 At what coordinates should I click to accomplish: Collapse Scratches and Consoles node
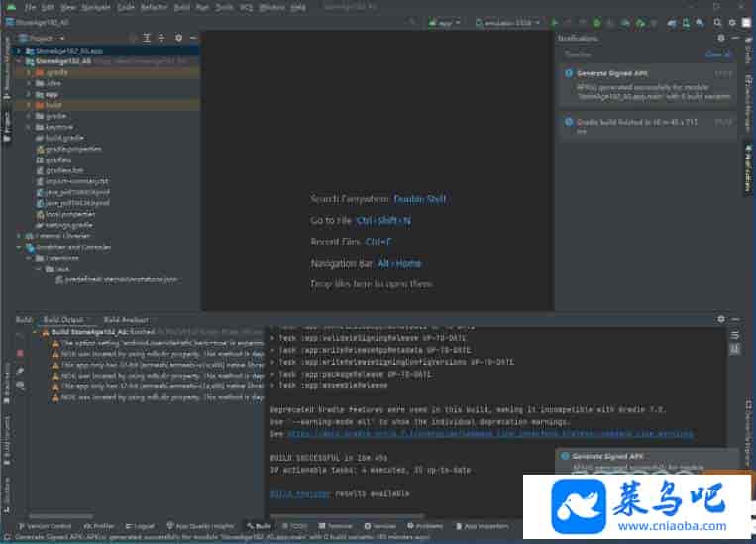(x=20, y=247)
